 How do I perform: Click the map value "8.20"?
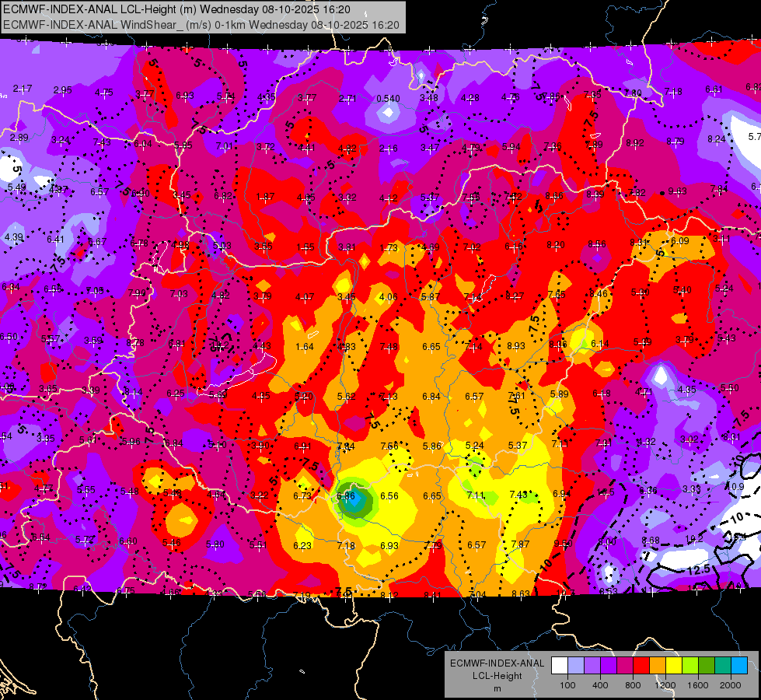tap(556, 245)
